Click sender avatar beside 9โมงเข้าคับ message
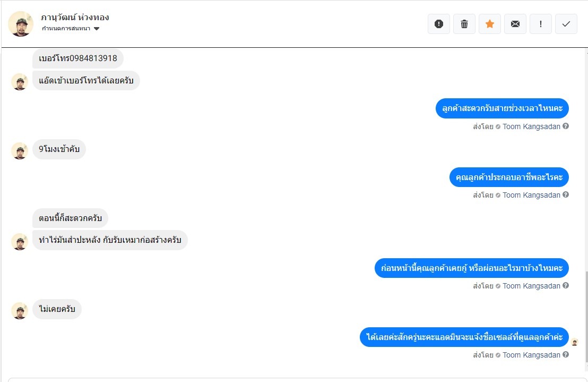This screenshot has height=382, width=588. [x=20, y=150]
